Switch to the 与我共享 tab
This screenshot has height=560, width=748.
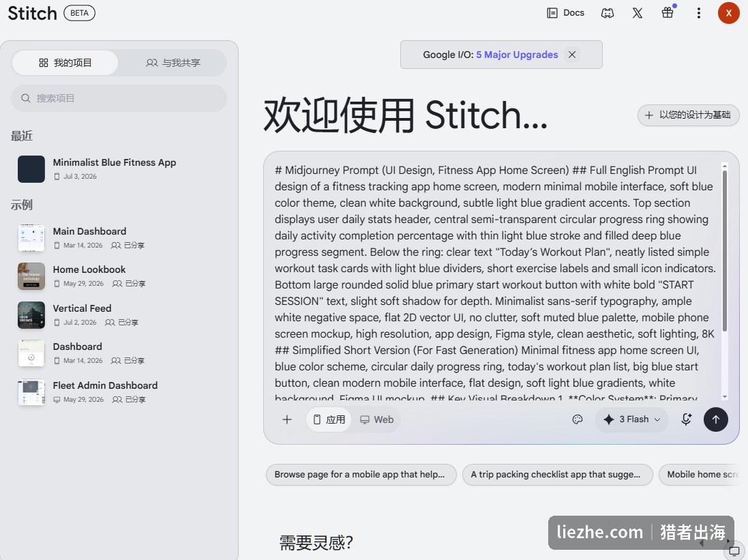click(173, 63)
